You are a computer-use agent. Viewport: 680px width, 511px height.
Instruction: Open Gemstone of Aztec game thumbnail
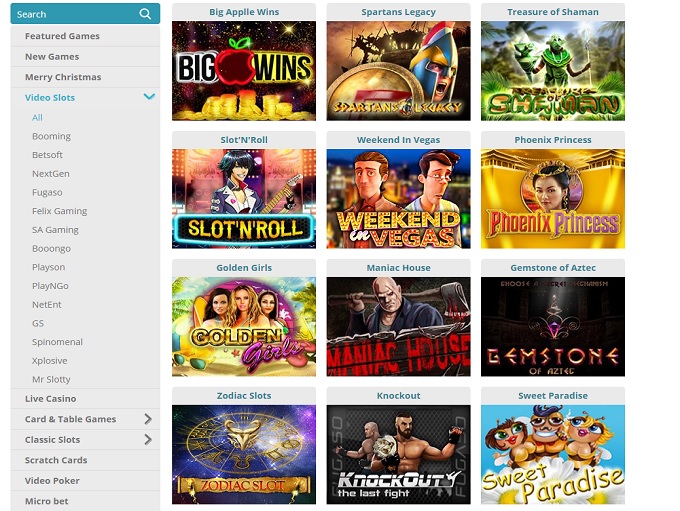(x=552, y=327)
